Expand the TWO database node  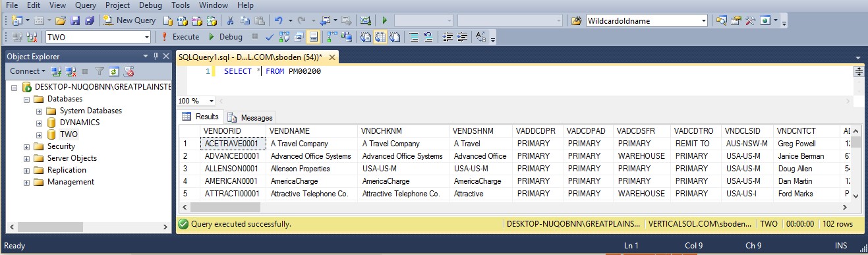(x=39, y=134)
